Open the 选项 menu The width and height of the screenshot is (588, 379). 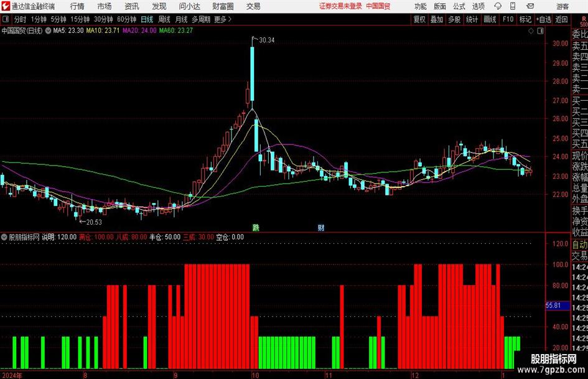(478, 6)
